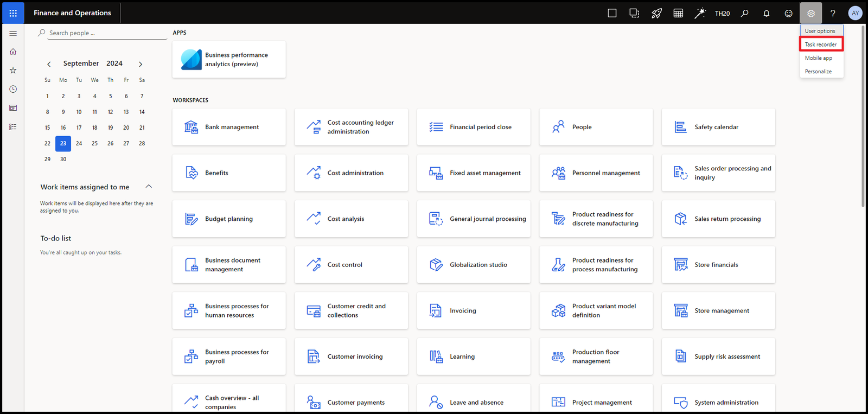
Task: Open Production floor management tile
Action: coord(596,356)
